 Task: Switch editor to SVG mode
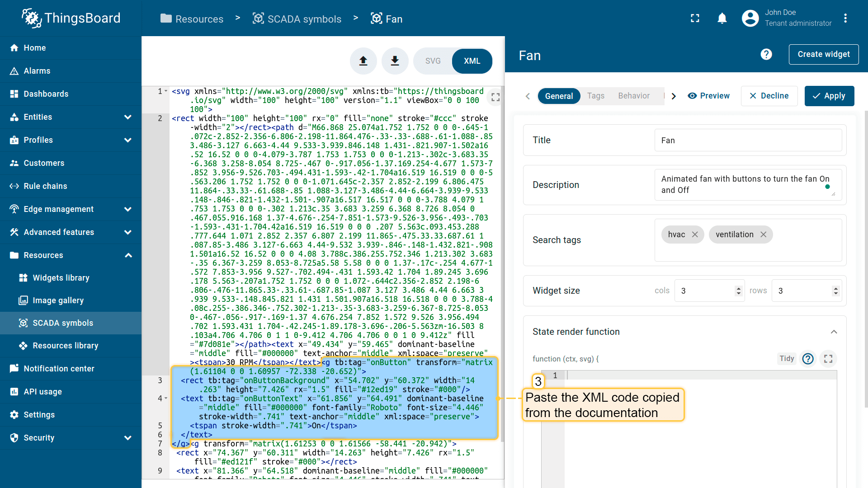click(x=433, y=61)
